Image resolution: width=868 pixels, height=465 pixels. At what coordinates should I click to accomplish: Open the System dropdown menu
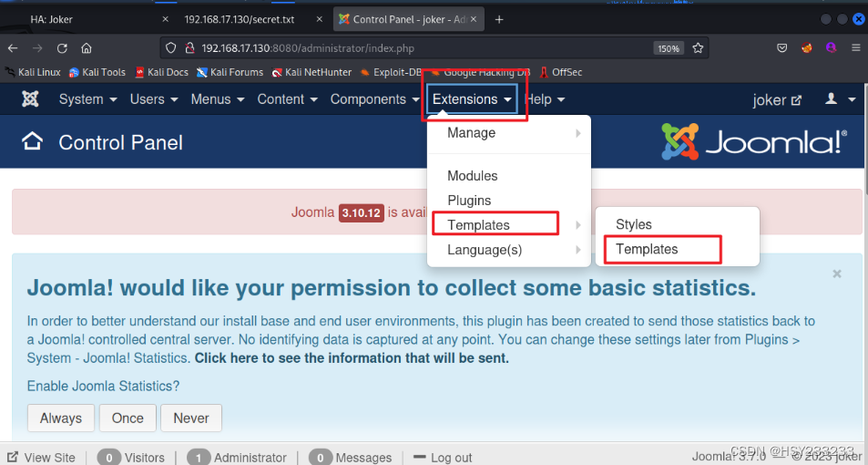[88, 99]
